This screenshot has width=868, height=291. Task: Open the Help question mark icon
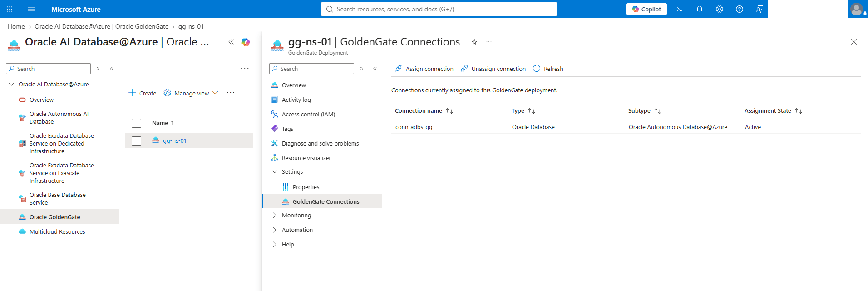tap(740, 9)
